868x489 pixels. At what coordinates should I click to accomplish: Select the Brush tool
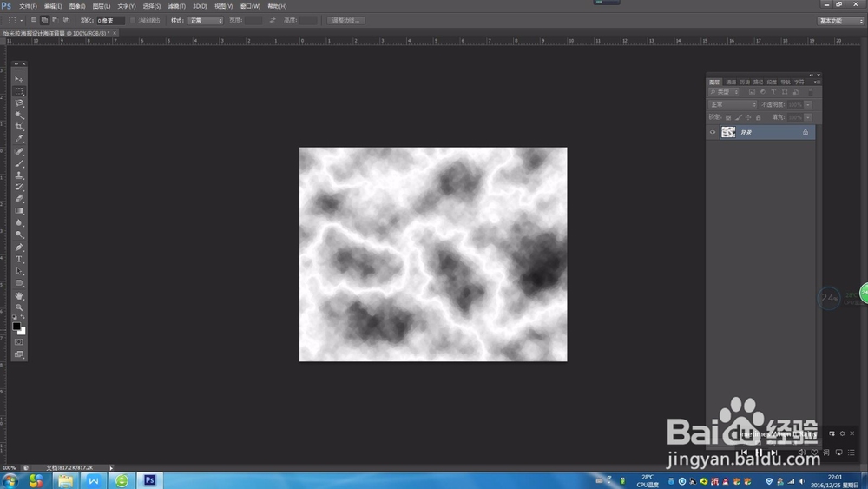(x=19, y=163)
